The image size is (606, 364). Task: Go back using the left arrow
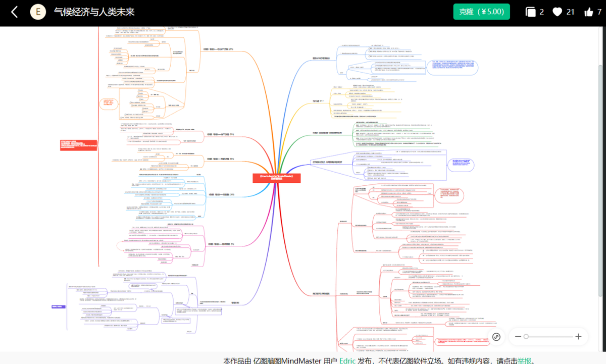tap(15, 12)
